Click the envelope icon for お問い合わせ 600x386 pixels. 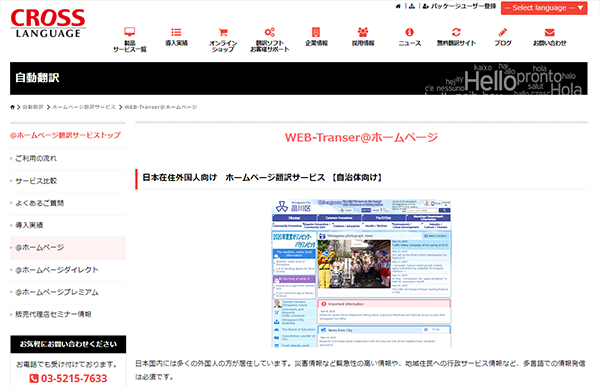pyautogui.click(x=549, y=32)
